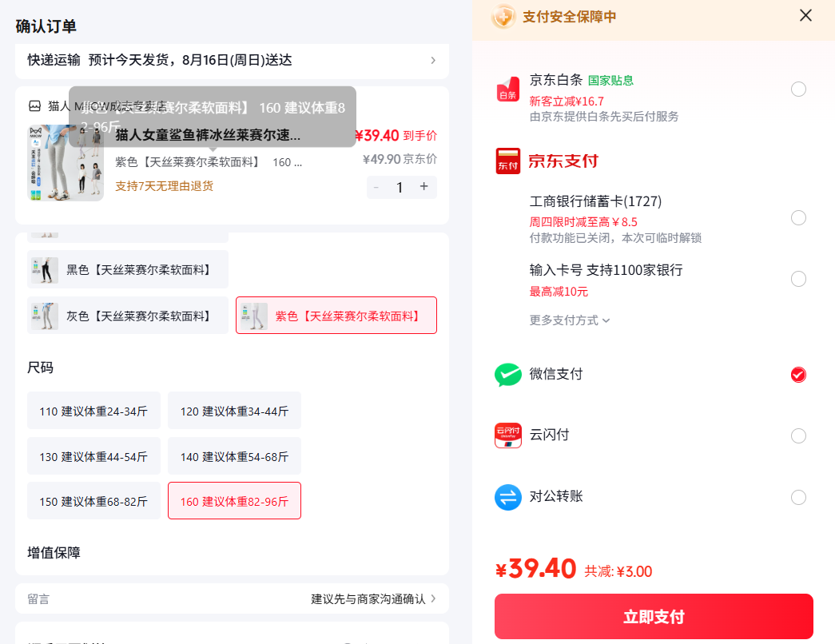Click the ¥49.90 京东价 price

coord(400,159)
